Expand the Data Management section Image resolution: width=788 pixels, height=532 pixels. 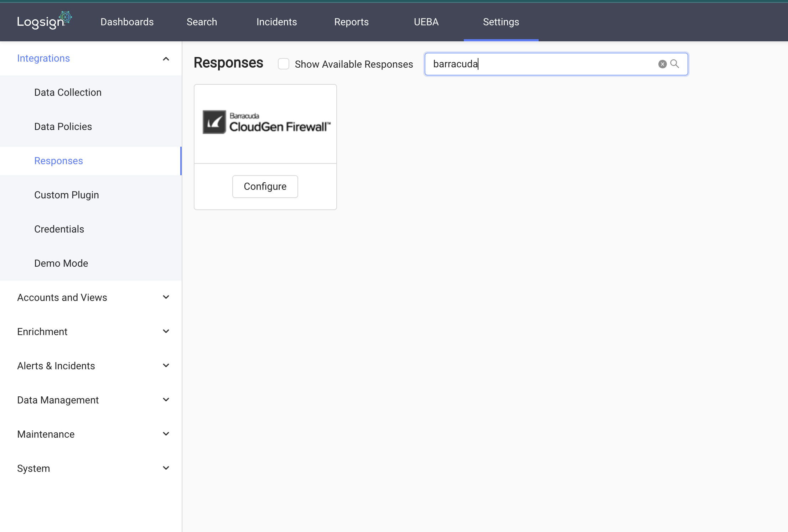pos(91,400)
